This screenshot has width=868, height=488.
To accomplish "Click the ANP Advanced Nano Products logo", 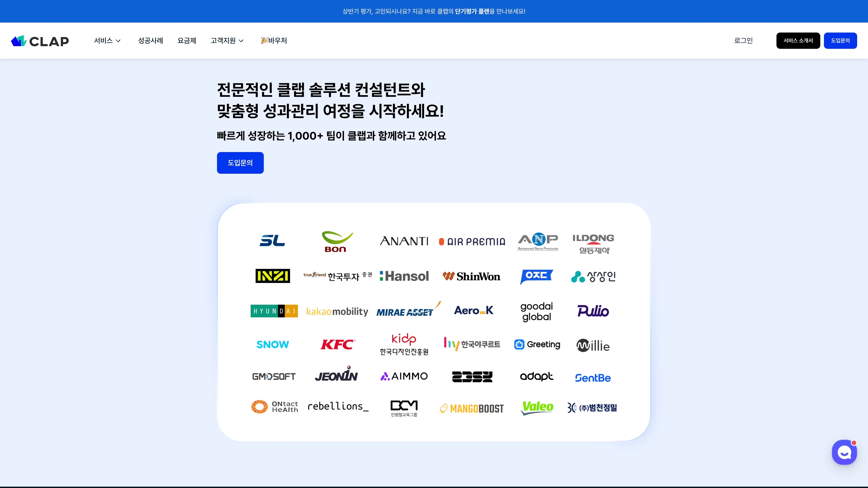I will pos(538,242).
